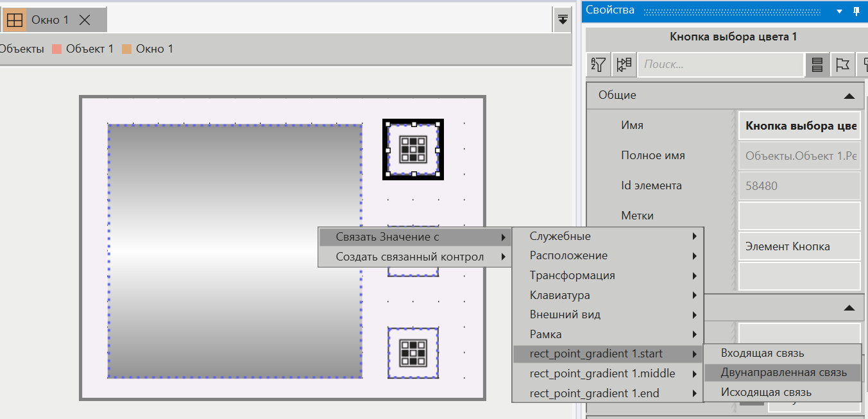The image size is (868, 419).
Task: Click the partially visible icon at the panel toolbar's right edge
Action: click(x=865, y=64)
